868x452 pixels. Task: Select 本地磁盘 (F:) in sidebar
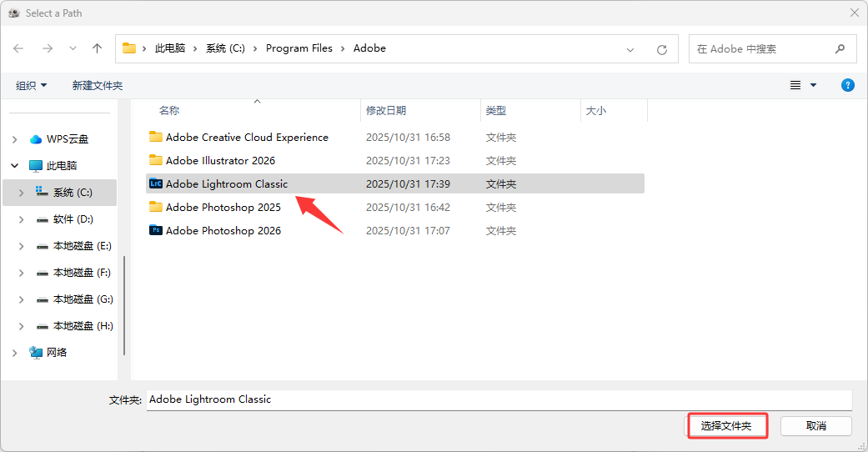click(x=82, y=273)
